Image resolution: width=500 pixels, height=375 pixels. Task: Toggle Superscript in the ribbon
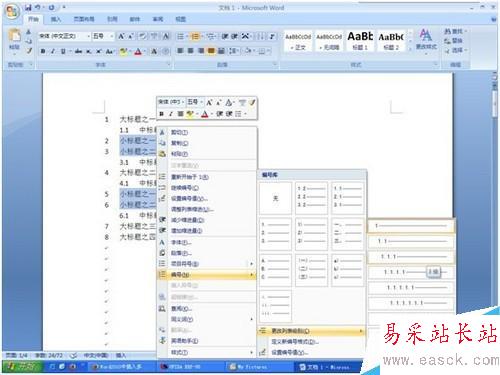[x=99, y=51]
